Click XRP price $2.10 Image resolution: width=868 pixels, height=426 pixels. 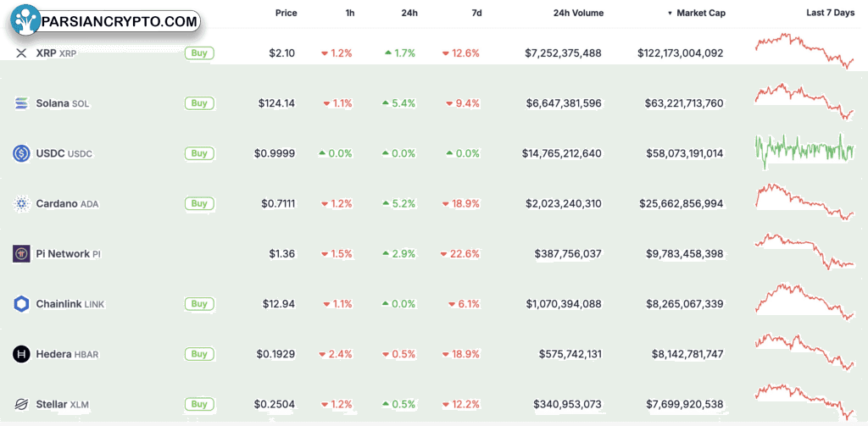(282, 53)
